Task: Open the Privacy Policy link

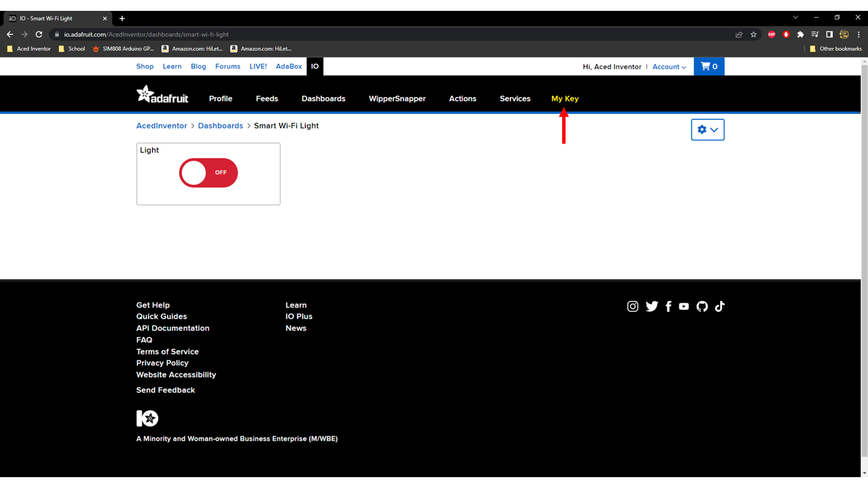Action: [x=162, y=363]
